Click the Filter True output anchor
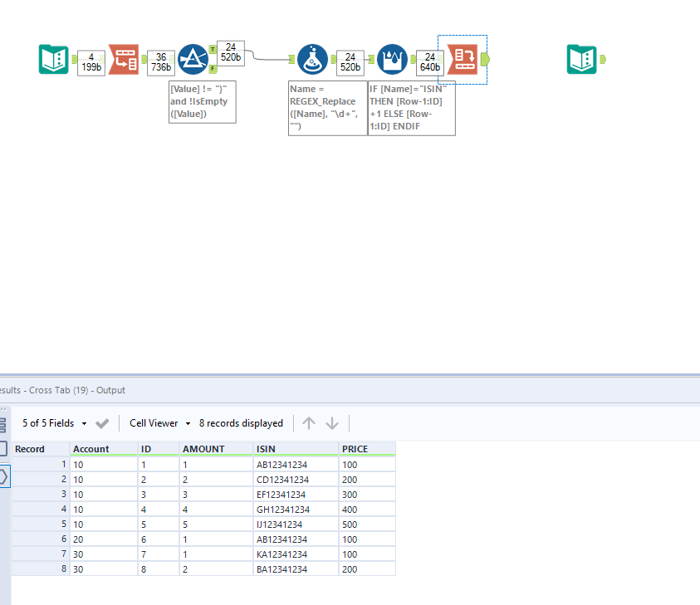 pos(213,50)
